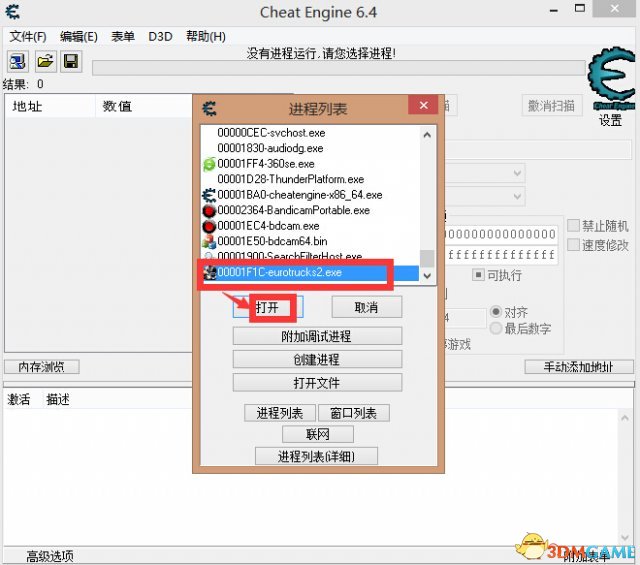Click the 手动添加地址 button
The height and width of the screenshot is (565, 640).
coord(579,367)
